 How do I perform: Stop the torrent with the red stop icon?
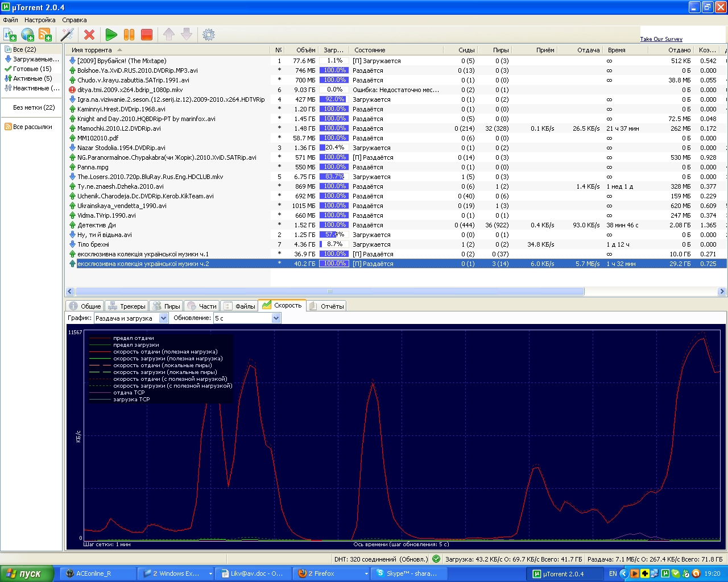(147, 35)
